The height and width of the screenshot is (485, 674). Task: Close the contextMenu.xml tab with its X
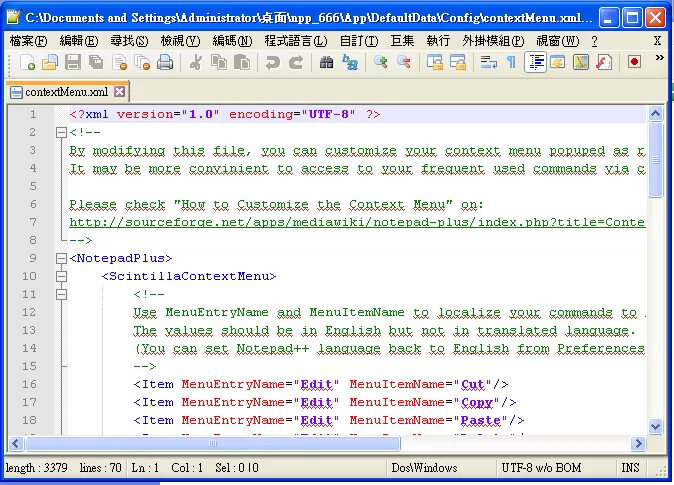click(x=119, y=92)
